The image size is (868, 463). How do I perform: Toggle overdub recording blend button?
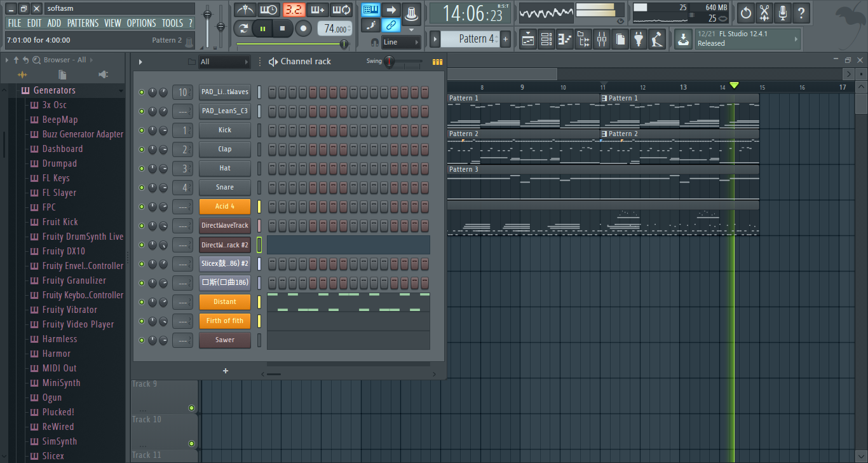(x=317, y=10)
